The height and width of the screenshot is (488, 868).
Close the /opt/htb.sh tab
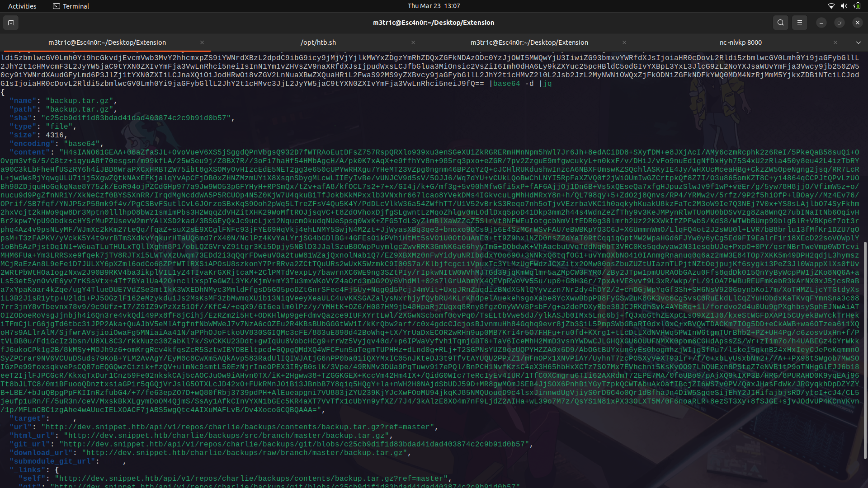[413, 42]
